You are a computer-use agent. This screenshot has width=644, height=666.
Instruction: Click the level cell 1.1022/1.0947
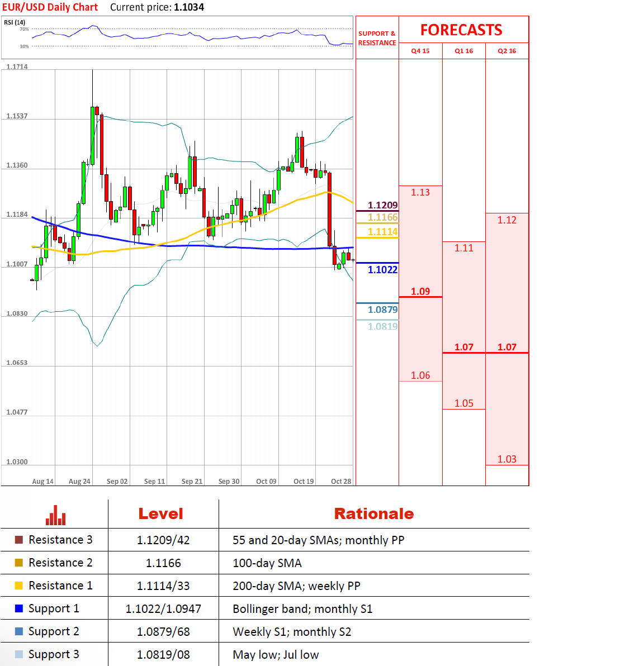pos(163,609)
